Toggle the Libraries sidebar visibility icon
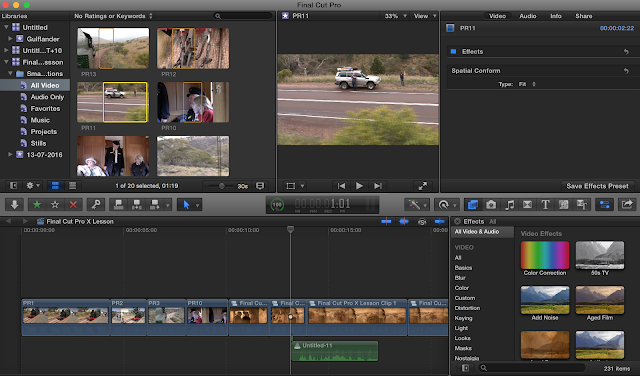The height and width of the screenshot is (376, 640). pos(13,186)
